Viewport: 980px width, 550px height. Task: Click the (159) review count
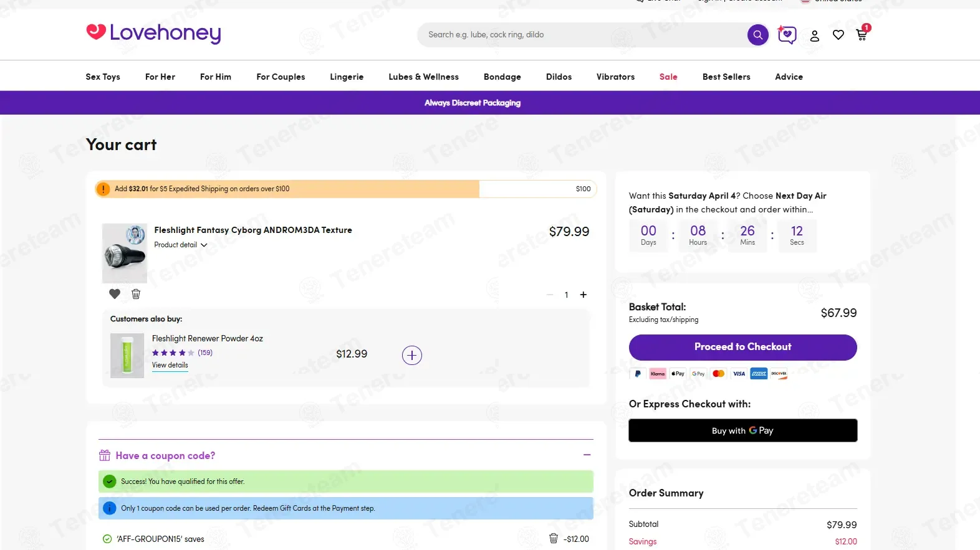pyautogui.click(x=205, y=353)
